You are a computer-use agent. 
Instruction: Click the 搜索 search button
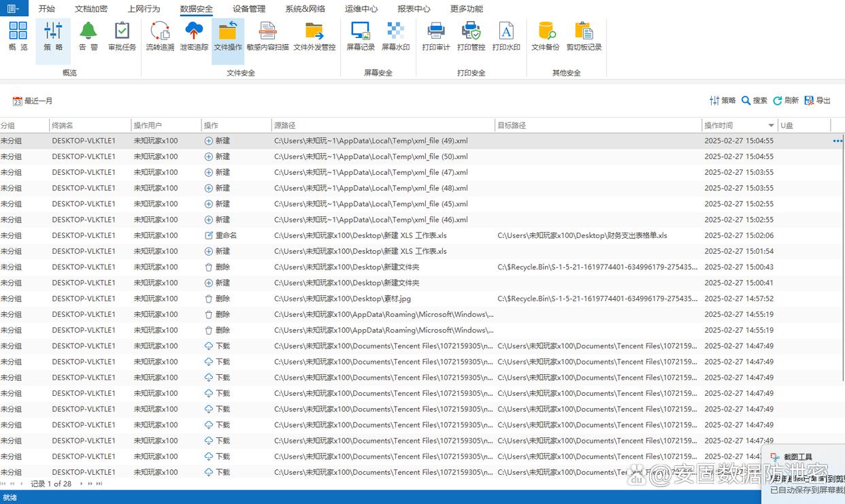(x=754, y=101)
